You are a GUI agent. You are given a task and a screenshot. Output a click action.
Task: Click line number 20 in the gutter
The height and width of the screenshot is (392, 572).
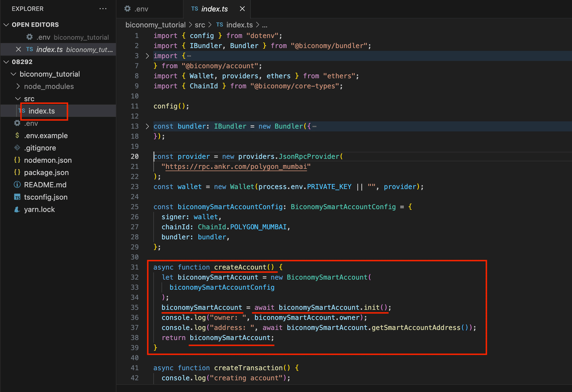click(x=135, y=157)
